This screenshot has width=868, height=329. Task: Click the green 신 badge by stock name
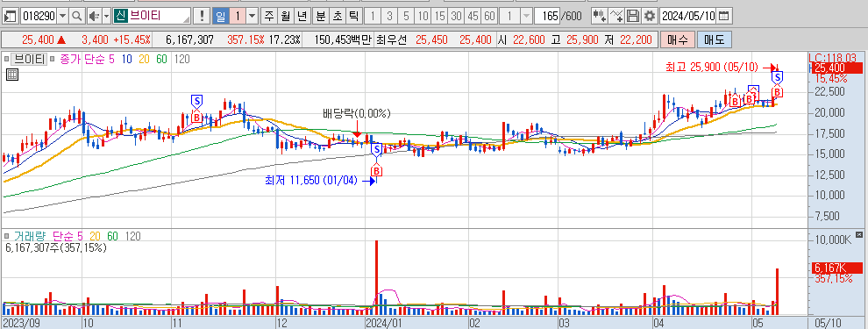click(120, 16)
